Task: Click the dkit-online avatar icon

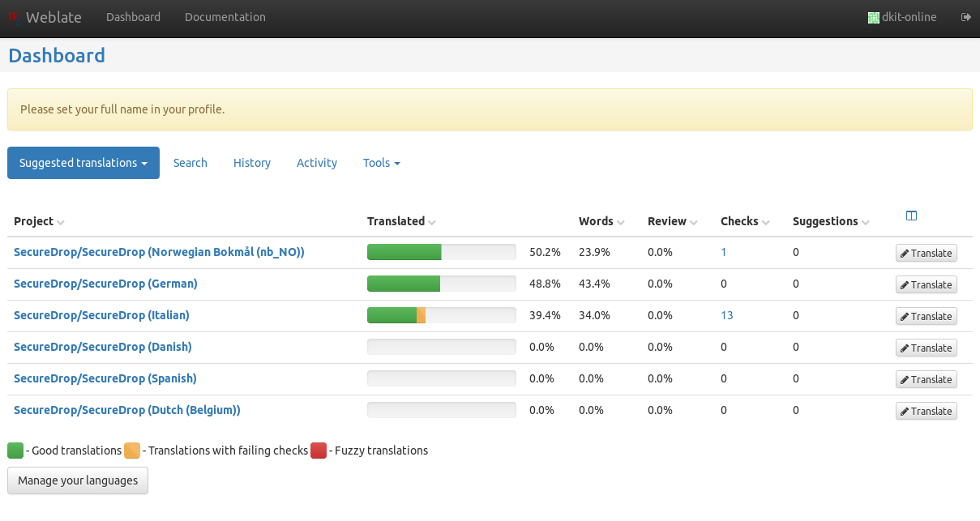Action: coord(874,17)
